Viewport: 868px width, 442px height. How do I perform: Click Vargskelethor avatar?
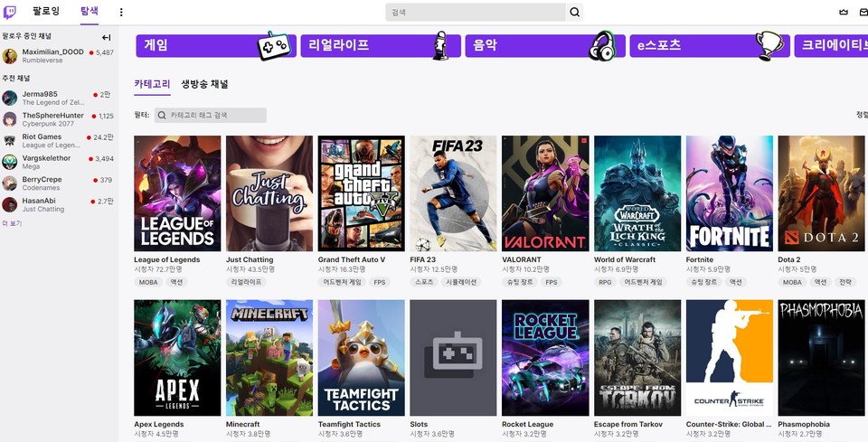(x=9, y=162)
